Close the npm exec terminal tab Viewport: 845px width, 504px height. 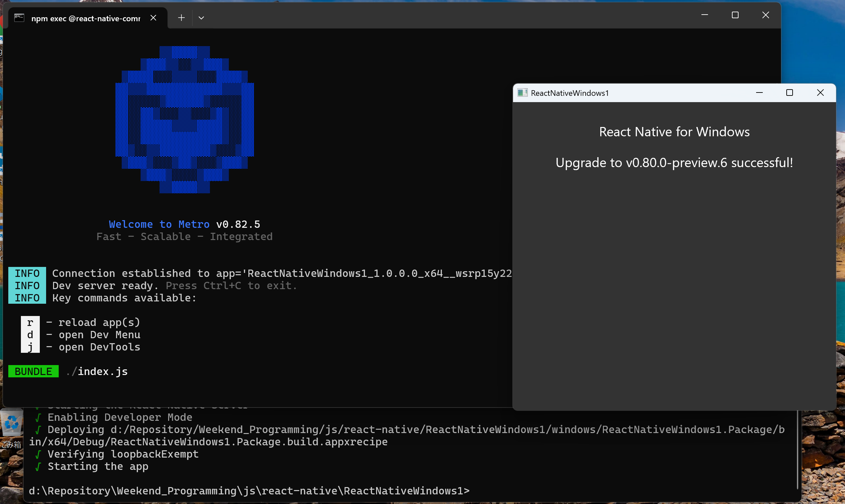click(x=154, y=18)
